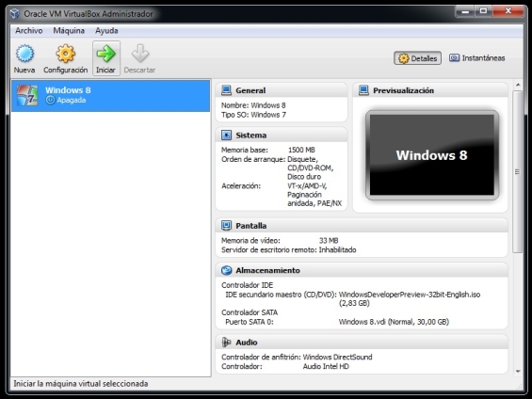Screen dimensions: 532x399
Task: Close the VirtualBox window
Action: tap(508, 11)
